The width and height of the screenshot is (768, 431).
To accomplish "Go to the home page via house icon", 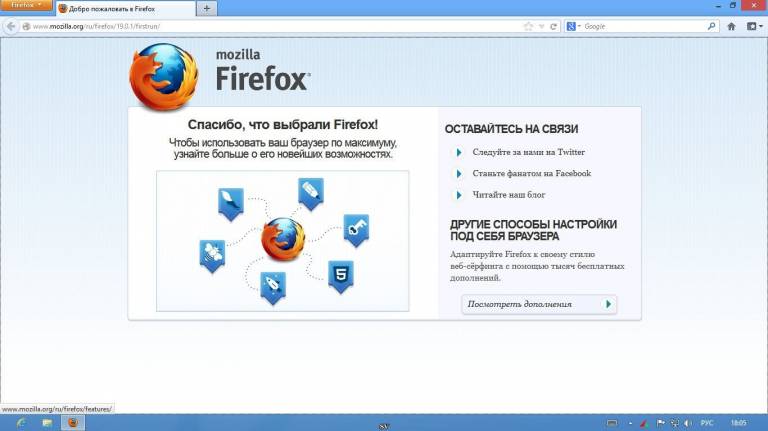I will 731,26.
